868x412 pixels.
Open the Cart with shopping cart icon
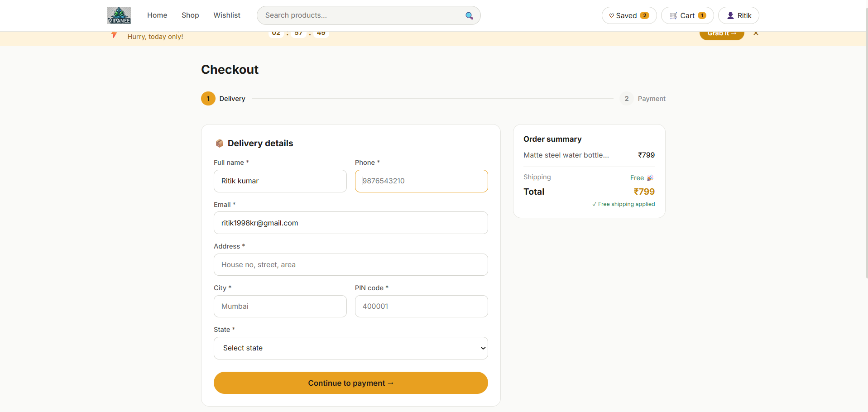click(x=687, y=15)
